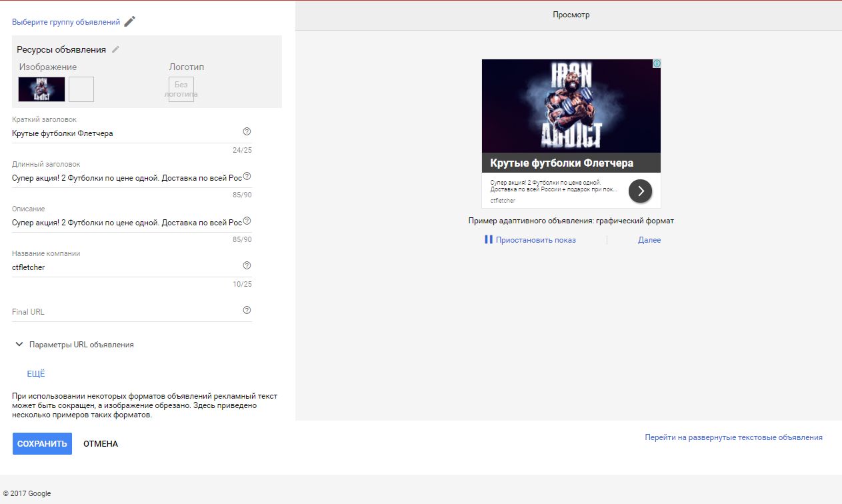
Task: Click '© 2017 Google' footer text
Action: pos(27,494)
